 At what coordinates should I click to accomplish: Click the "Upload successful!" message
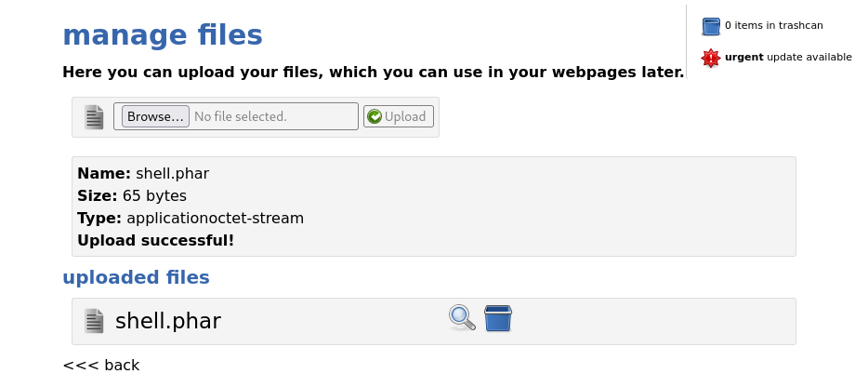tap(155, 241)
